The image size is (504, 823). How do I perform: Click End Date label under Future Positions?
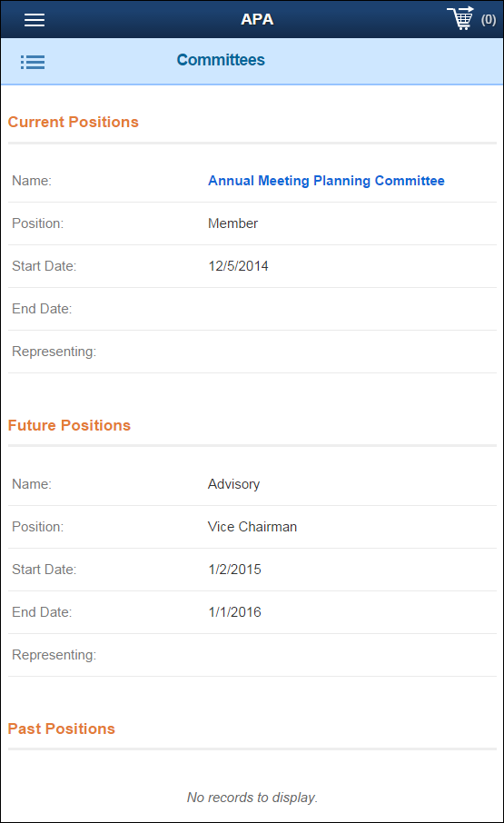tap(42, 612)
